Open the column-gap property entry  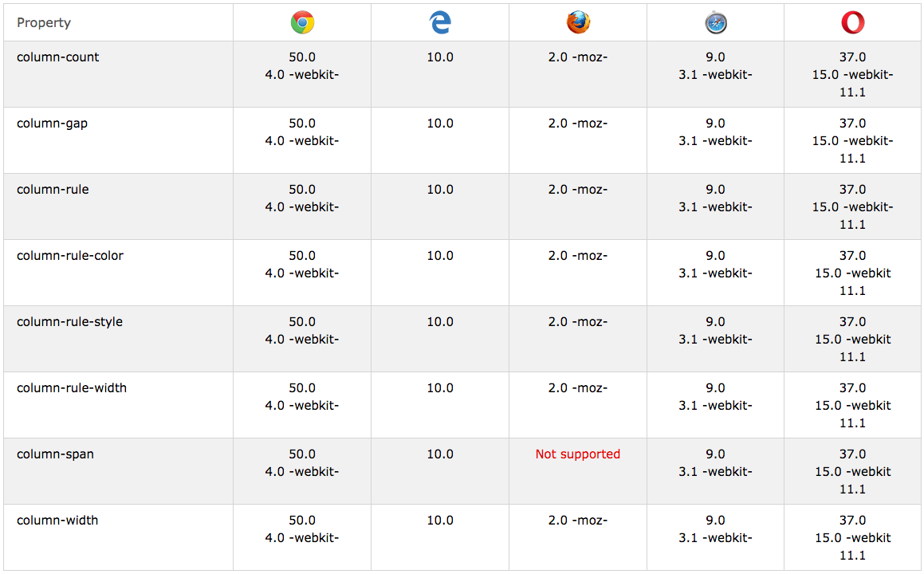point(52,124)
